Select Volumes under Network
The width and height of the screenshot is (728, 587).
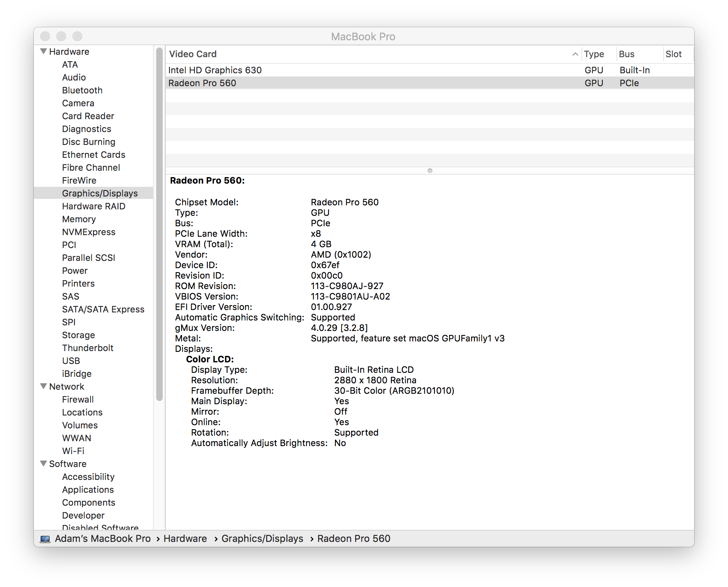coord(80,425)
